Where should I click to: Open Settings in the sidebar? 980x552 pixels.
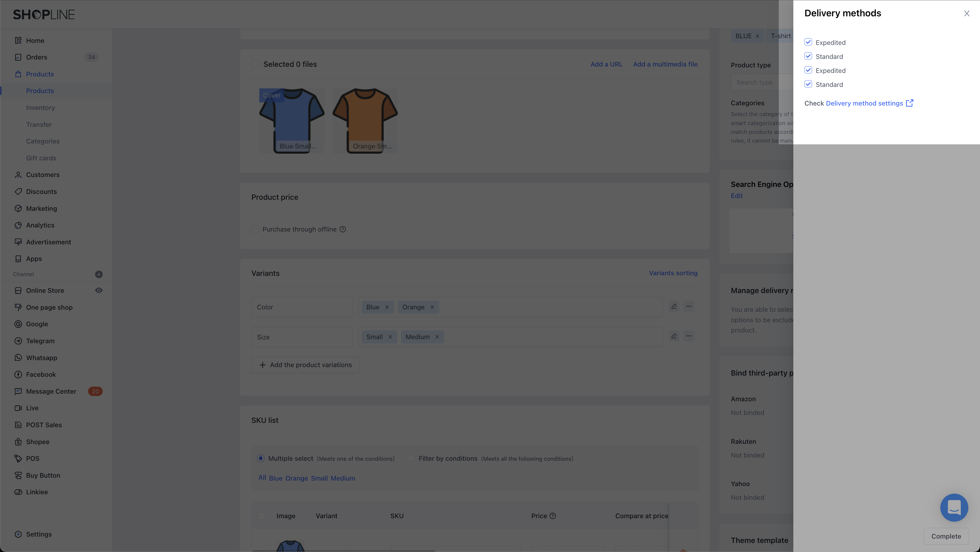[38, 535]
